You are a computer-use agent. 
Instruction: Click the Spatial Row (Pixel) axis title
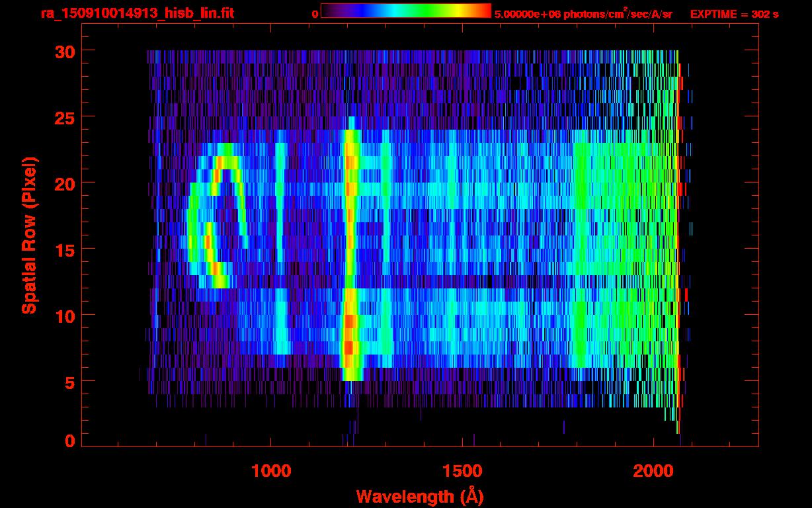pos(28,235)
